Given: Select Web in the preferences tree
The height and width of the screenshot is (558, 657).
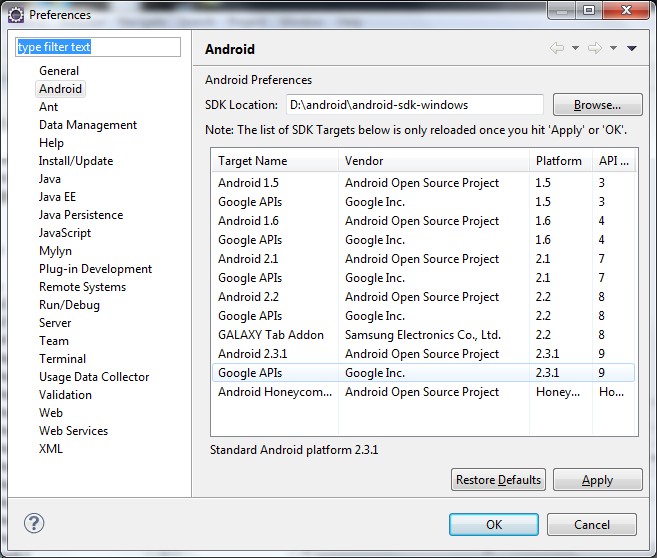Looking at the screenshot, I should pyautogui.click(x=51, y=413).
